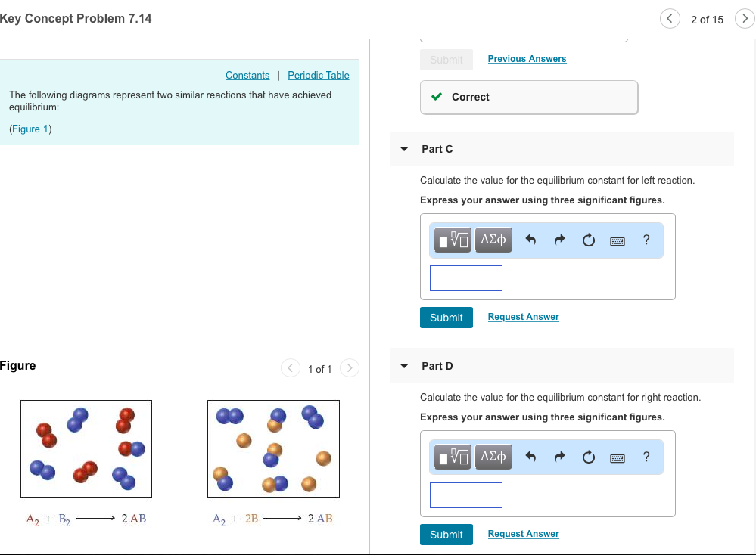756x555 pixels.
Task: Open Greek symbols menu in Part D
Action: (x=493, y=457)
